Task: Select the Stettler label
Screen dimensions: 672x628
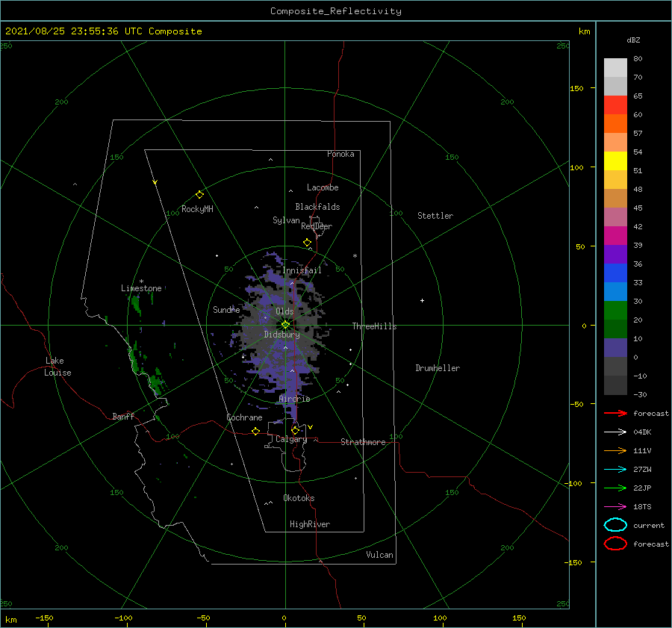Action: [x=435, y=216]
